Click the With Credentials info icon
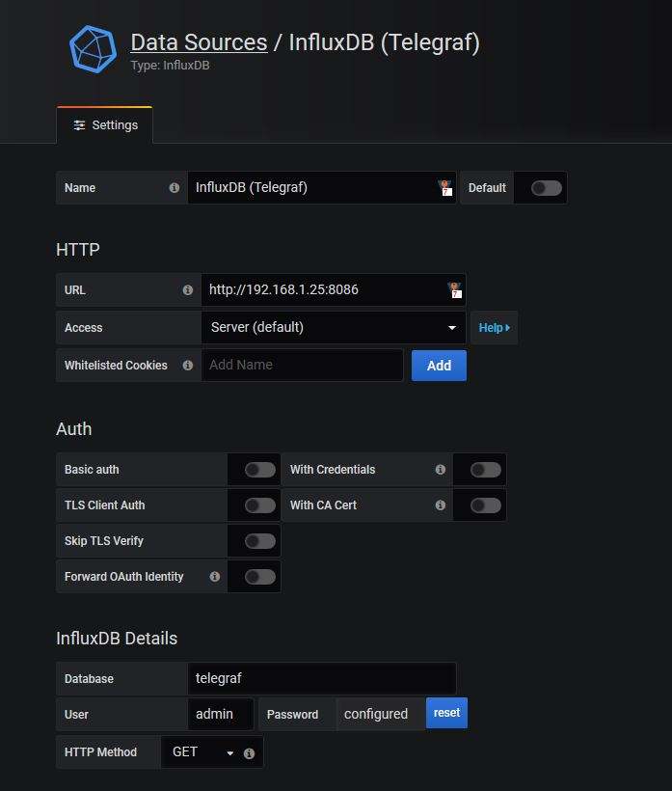672x791 pixels. (x=441, y=470)
